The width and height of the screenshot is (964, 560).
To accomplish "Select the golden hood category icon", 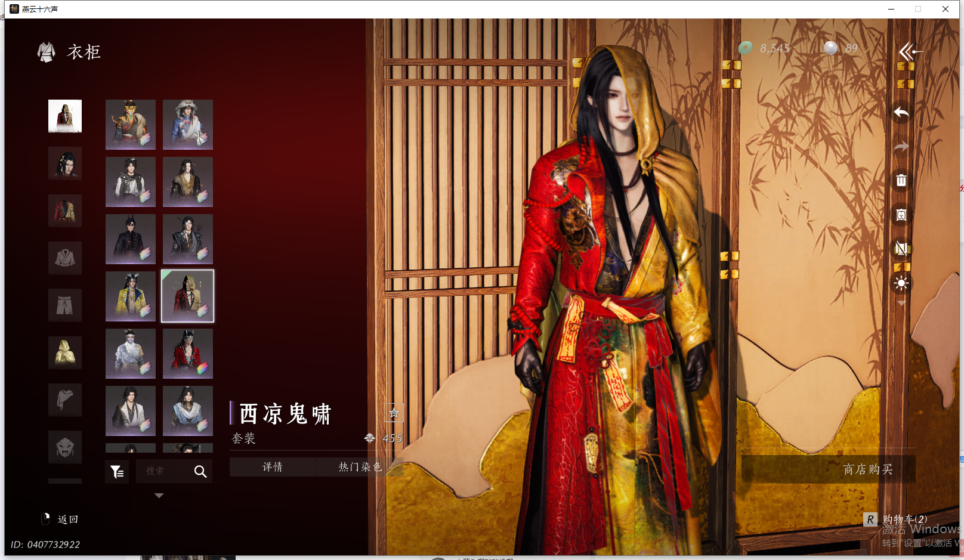I will point(65,352).
